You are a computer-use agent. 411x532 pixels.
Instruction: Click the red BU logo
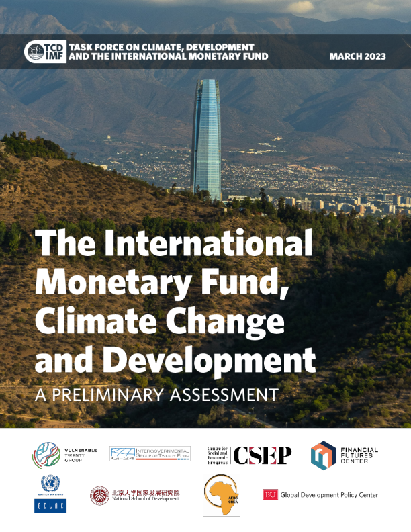[x=270, y=495]
